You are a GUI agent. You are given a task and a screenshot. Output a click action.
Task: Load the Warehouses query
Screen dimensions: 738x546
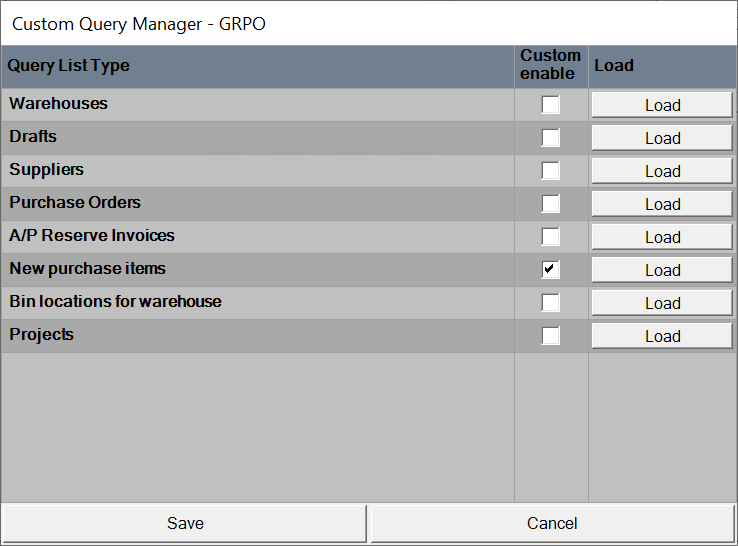click(662, 105)
